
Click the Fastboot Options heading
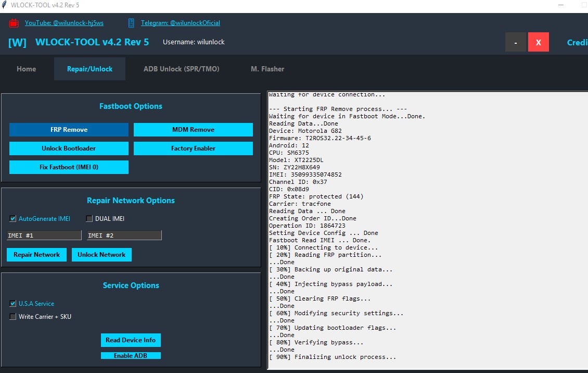click(131, 106)
